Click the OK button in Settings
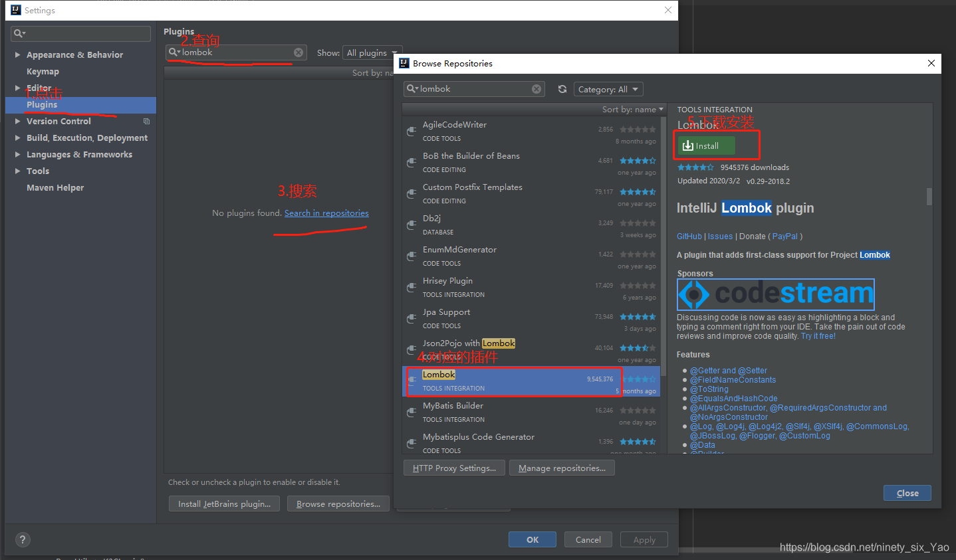This screenshot has height=560, width=956. coord(533,539)
